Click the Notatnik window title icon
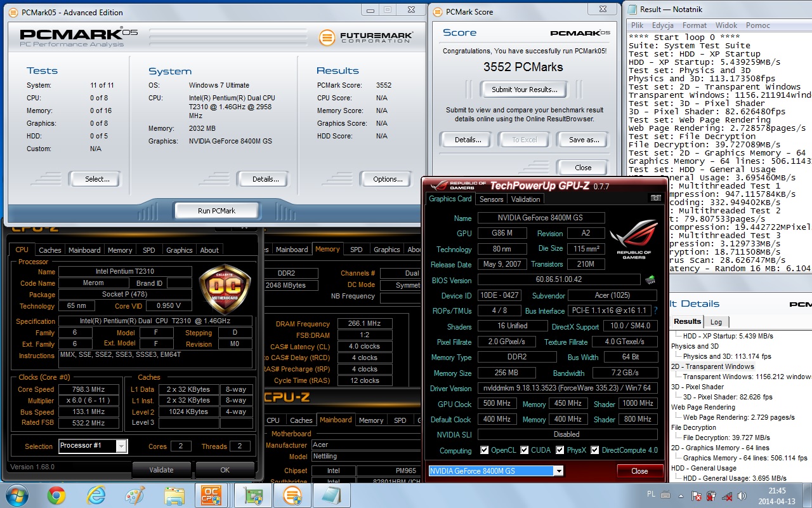Viewport: 812px width, 508px height. [632, 9]
